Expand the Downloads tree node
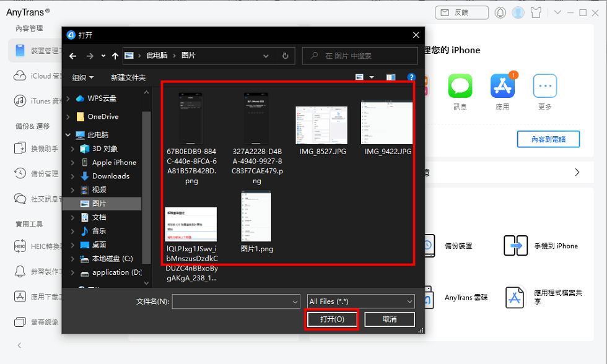 pyautogui.click(x=73, y=176)
